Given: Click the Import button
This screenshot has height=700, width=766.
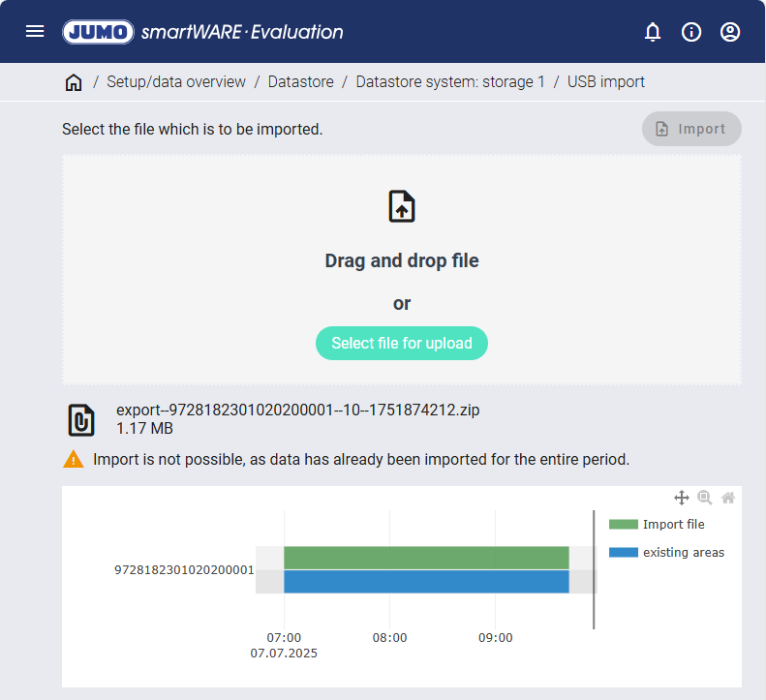Looking at the screenshot, I should pyautogui.click(x=691, y=129).
